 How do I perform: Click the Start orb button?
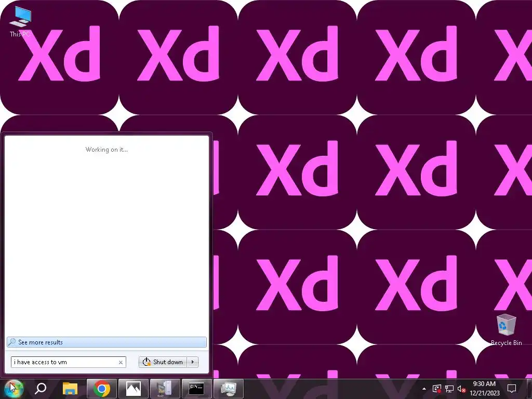13,389
